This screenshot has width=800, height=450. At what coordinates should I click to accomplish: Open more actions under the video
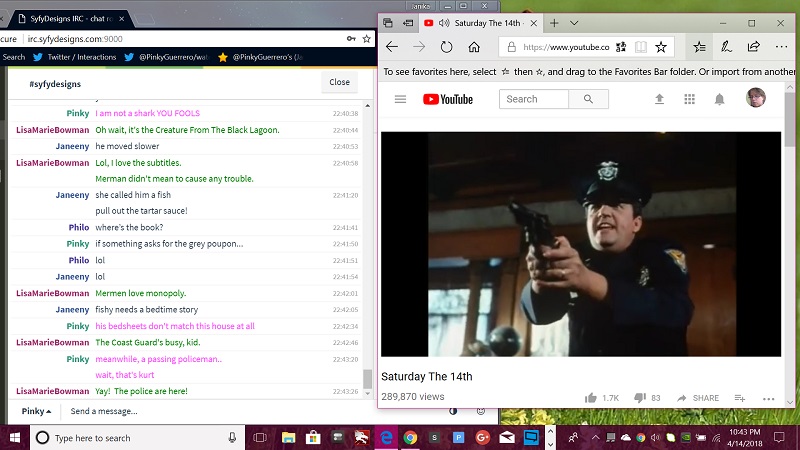768,398
